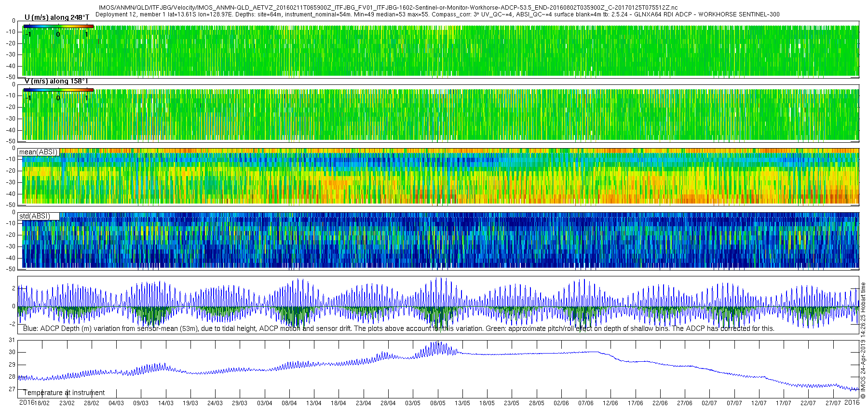Screen dimensions: 868x410
Task: Click the vertical IMOS timestamp text on the right
Action: point(863,340)
